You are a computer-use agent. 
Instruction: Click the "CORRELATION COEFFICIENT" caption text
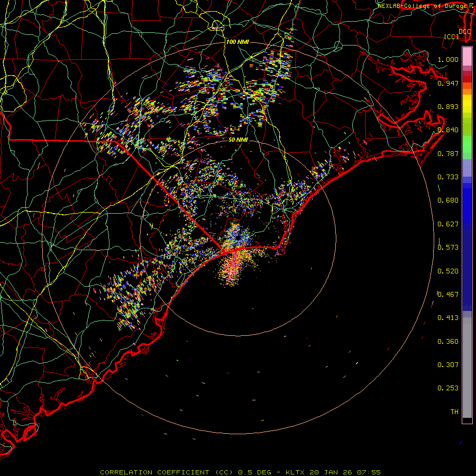[x=154, y=472]
